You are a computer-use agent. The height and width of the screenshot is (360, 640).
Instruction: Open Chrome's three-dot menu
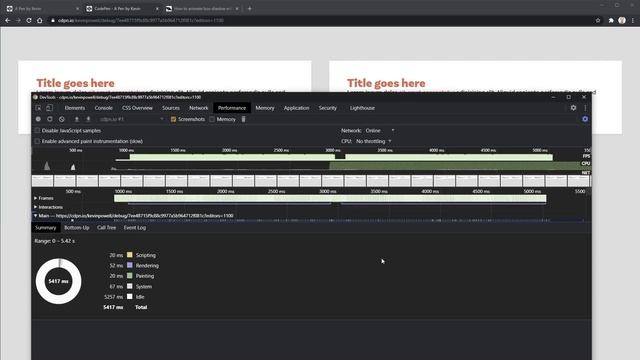tap(633, 20)
